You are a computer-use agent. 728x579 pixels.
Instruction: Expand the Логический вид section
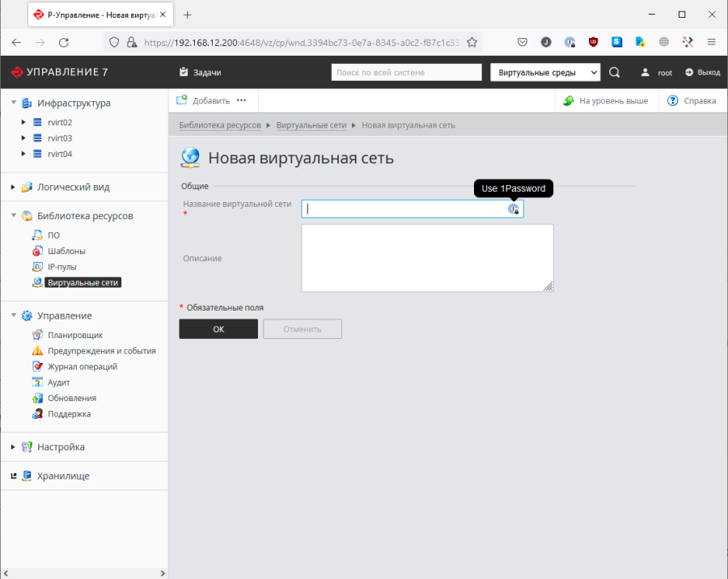point(13,188)
